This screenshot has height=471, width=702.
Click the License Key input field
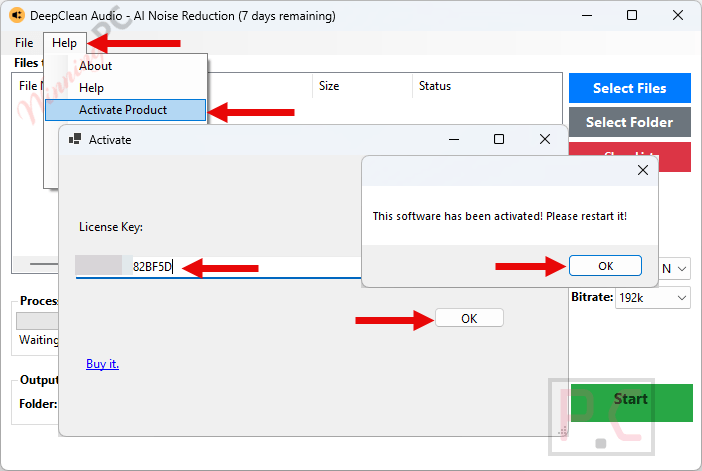click(218, 267)
